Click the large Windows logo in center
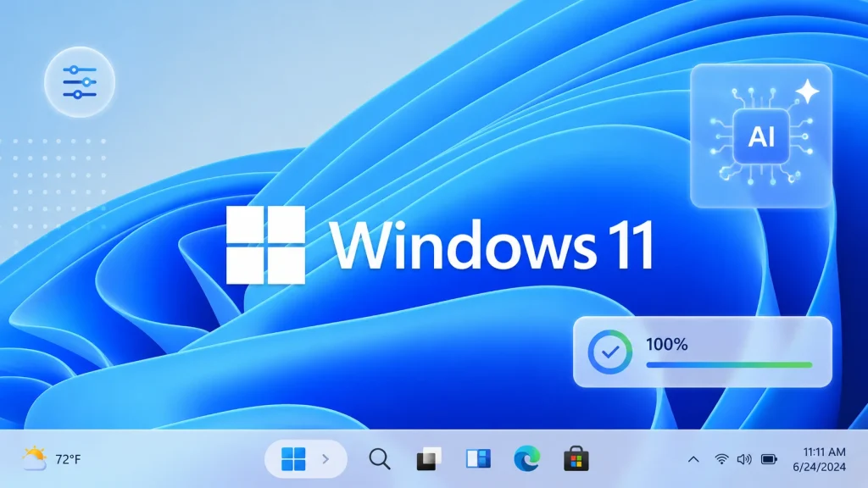The width and height of the screenshot is (868, 488). (x=265, y=245)
